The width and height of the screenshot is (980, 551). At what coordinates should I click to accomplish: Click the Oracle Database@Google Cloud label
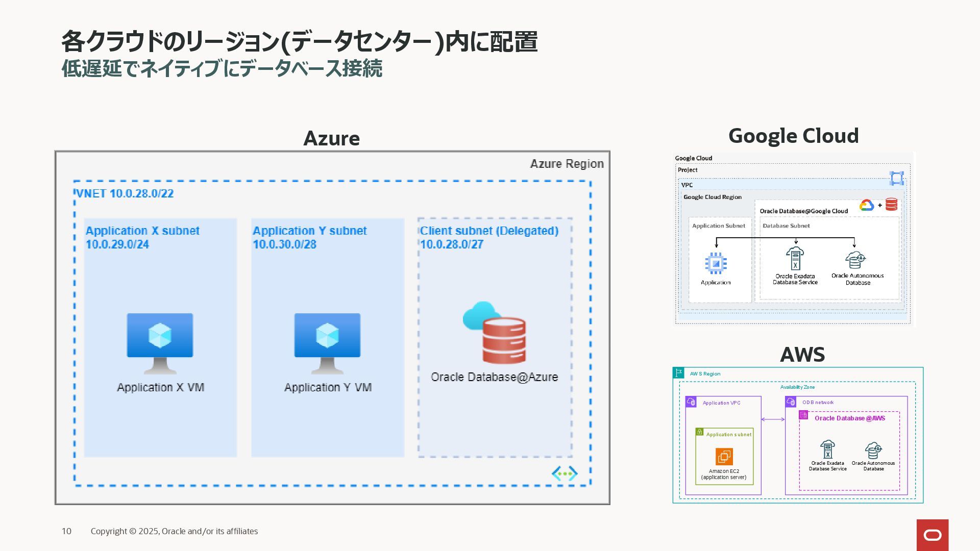tap(804, 211)
